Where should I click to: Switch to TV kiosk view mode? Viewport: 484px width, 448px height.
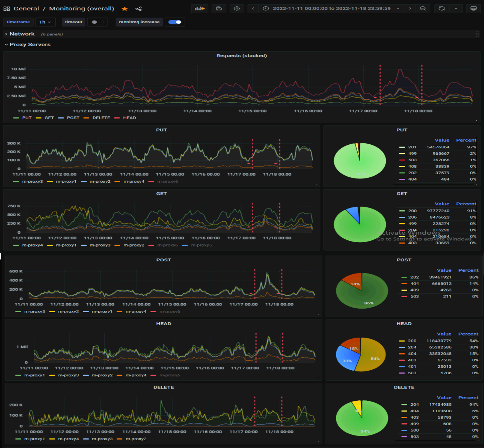[473, 9]
